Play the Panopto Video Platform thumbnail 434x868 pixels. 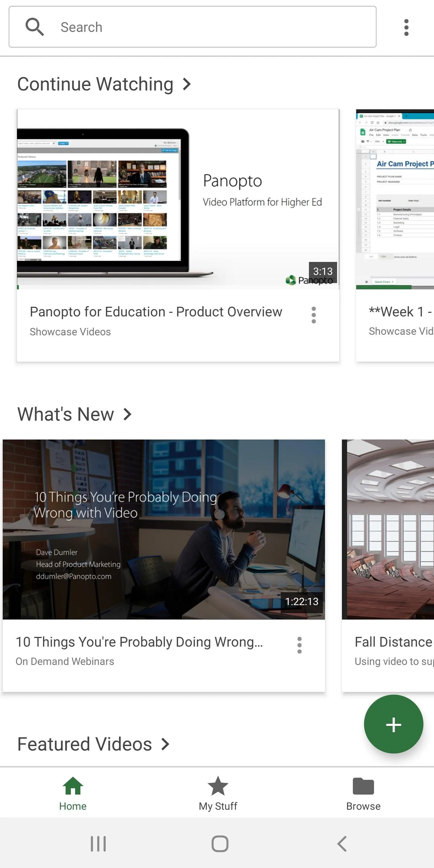click(178, 199)
